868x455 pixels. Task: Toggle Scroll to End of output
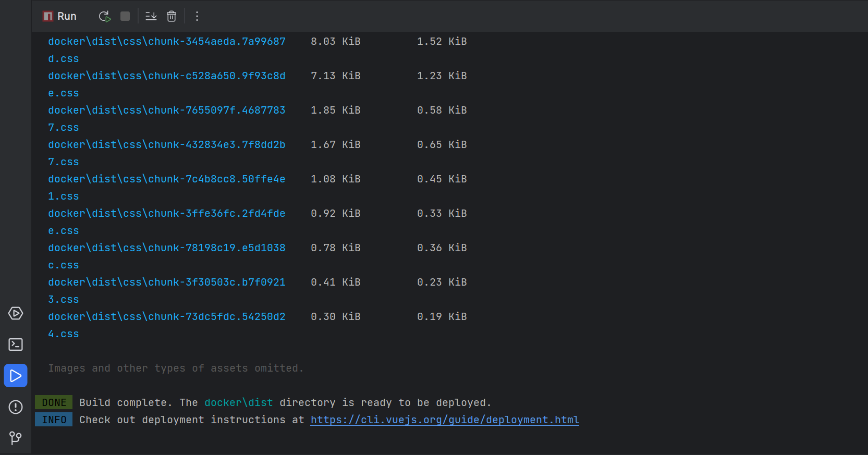tap(151, 17)
